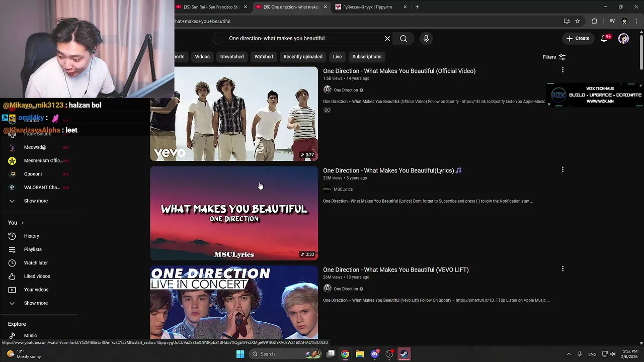
Task: Open History in sidebar
Action: coord(31,236)
